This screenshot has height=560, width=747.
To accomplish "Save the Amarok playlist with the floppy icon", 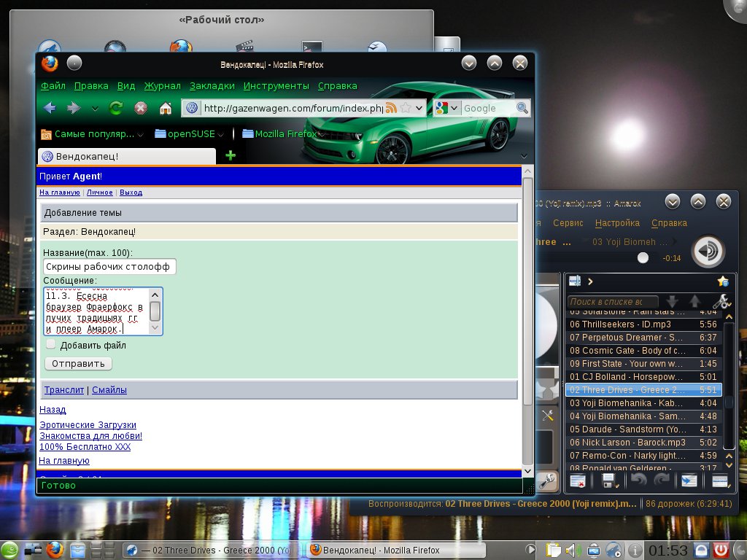I will [x=610, y=481].
